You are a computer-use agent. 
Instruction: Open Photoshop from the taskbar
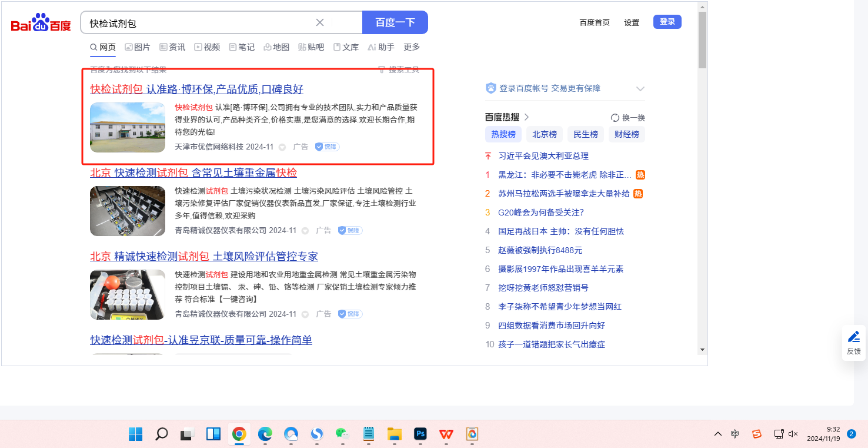coord(420,434)
